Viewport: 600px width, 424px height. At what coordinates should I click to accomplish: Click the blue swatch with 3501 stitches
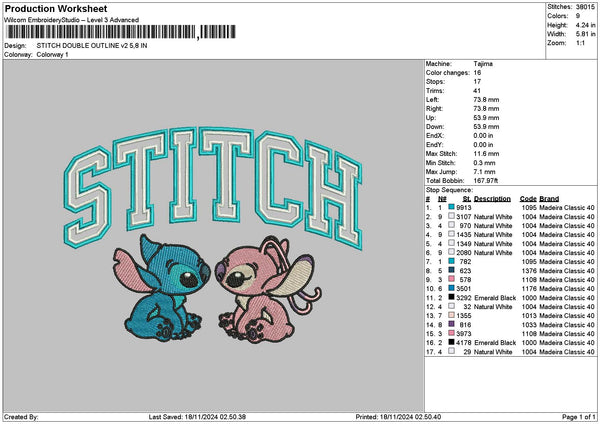coord(452,288)
